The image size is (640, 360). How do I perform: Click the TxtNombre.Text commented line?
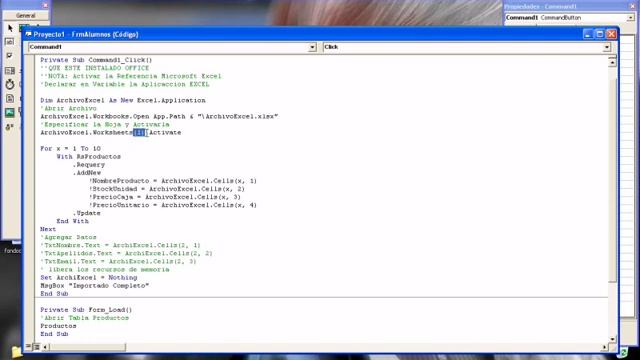click(x=120, y=245)
